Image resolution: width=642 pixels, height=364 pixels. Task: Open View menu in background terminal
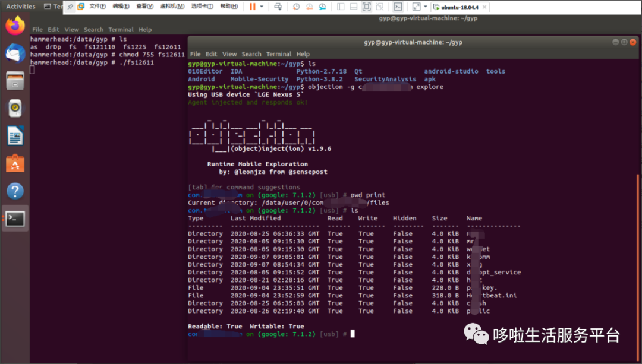[x=71, y=30]
